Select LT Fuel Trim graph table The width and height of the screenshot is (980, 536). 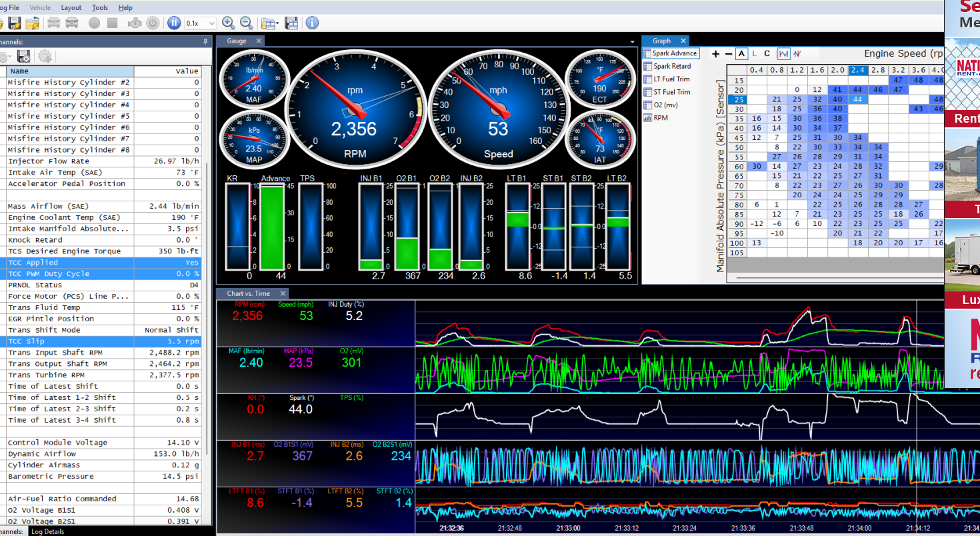667,79
